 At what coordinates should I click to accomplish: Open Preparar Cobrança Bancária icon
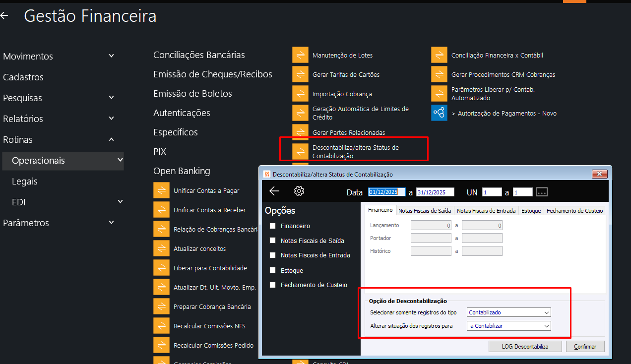[x=161, y=306]
